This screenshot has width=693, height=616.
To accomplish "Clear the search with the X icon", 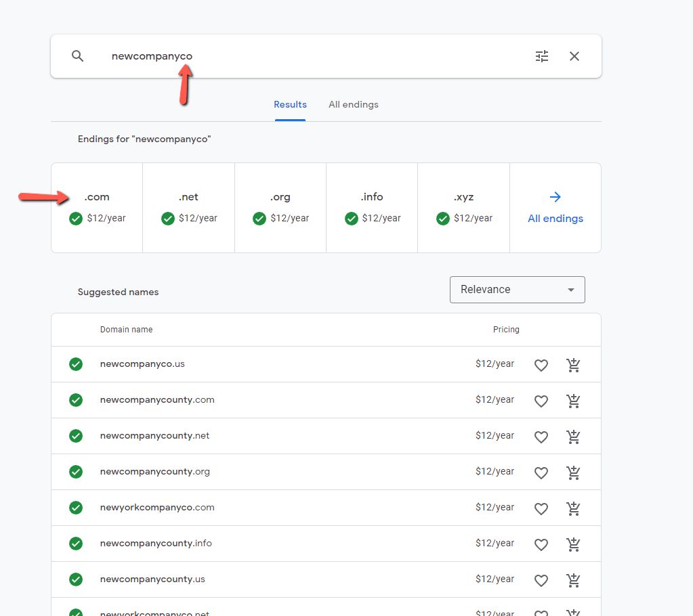I will tap(574, 56).
